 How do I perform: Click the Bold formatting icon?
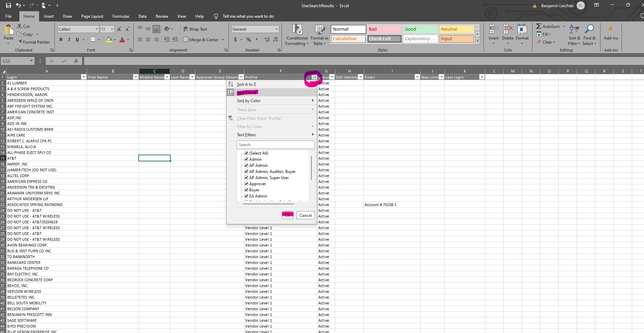61,39
